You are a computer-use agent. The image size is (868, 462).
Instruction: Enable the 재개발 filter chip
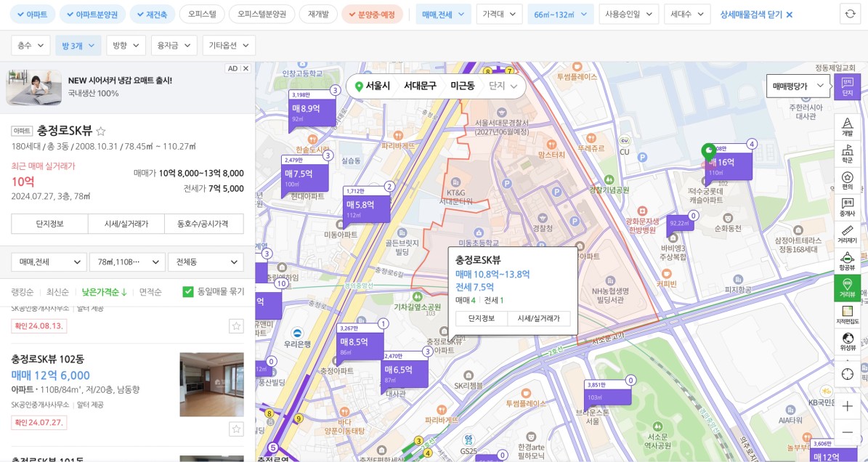pyautogui.click(x=318, y=15)
